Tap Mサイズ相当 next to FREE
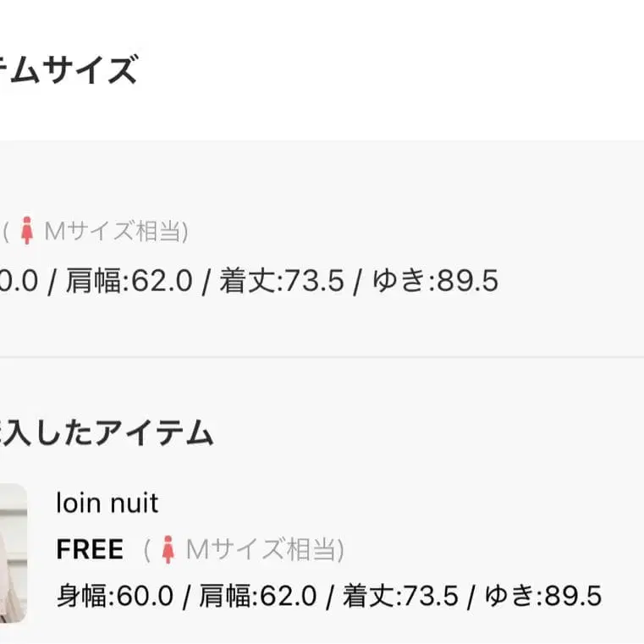This screenshot has height=644, width=644. click(x=264, y=550)
